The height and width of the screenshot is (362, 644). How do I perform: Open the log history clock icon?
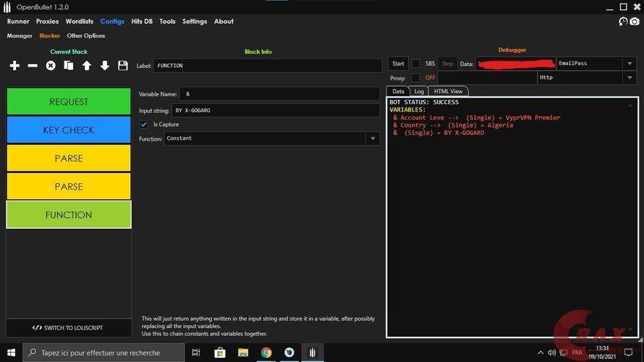(623, 22)
